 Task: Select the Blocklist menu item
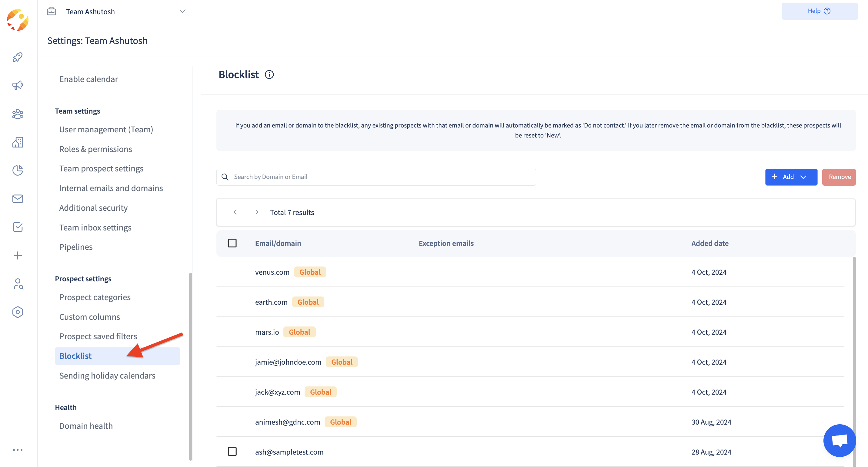click(75, 356)
